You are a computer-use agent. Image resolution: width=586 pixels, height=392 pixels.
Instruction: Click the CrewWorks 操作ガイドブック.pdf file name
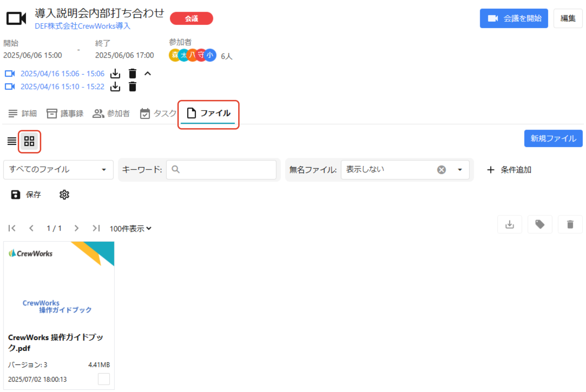click(55, 343)
